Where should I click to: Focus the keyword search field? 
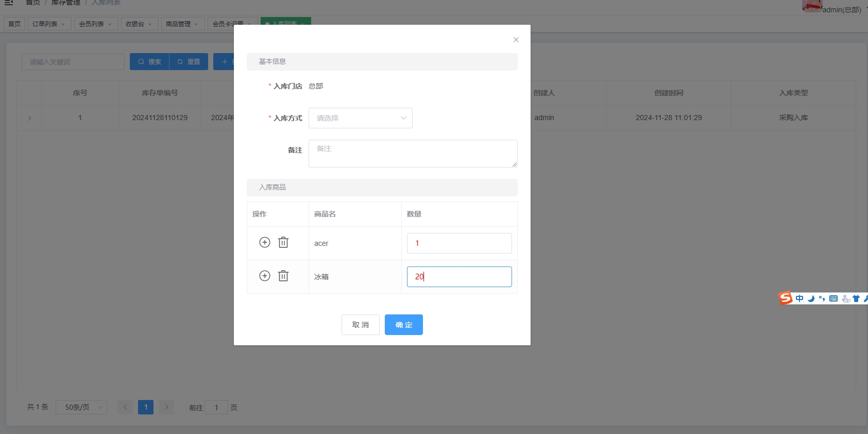73,62
